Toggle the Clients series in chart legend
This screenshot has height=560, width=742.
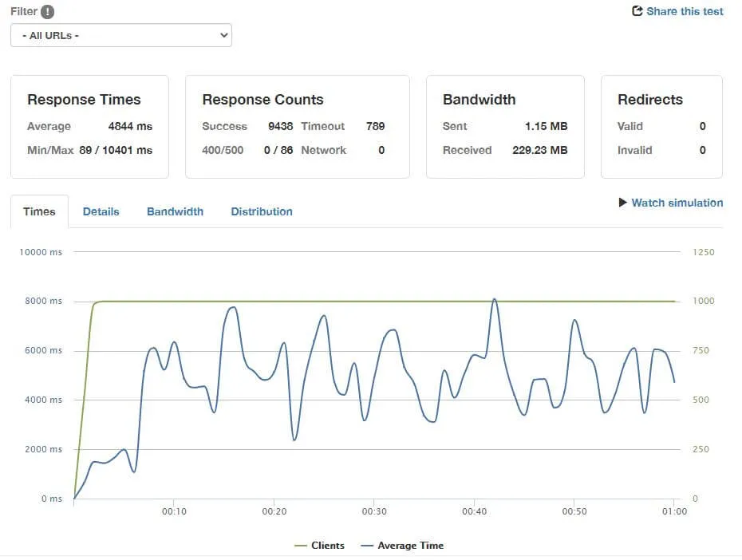coord(319,546)
